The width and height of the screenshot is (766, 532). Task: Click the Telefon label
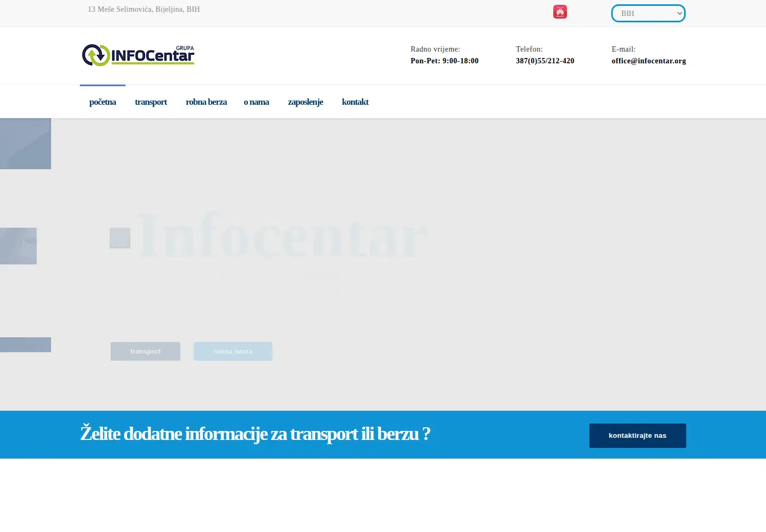coord(529,49)
